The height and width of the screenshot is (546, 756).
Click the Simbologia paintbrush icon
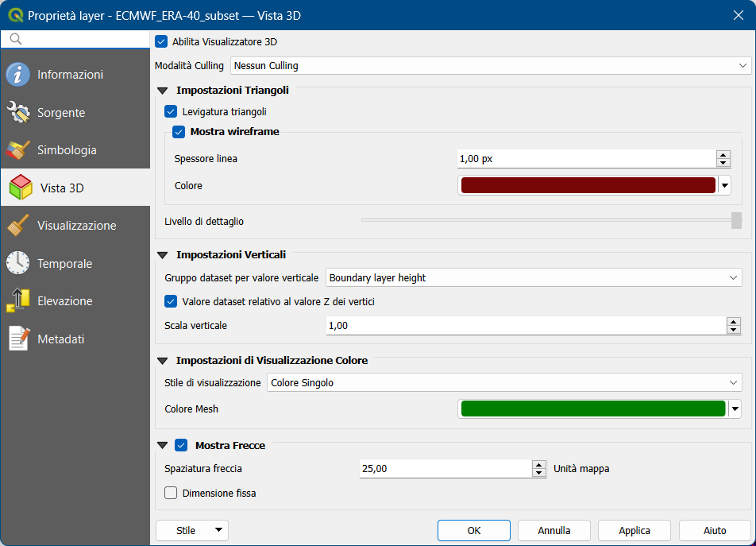click(17, 150)
